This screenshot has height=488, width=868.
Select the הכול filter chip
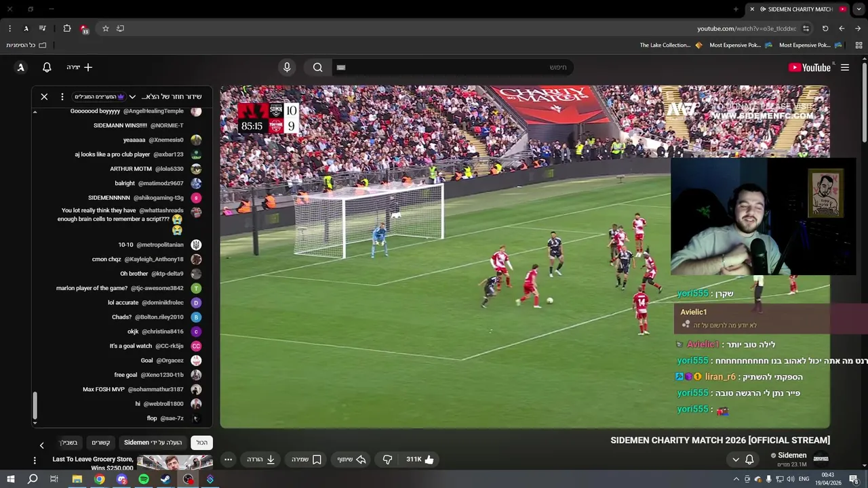[x=202, y=443]
